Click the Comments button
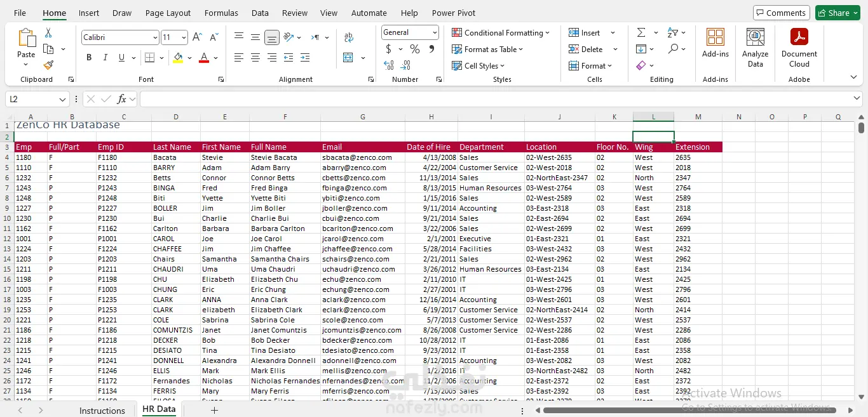Viewport: 868px width, 417px height. click(780, 13)
